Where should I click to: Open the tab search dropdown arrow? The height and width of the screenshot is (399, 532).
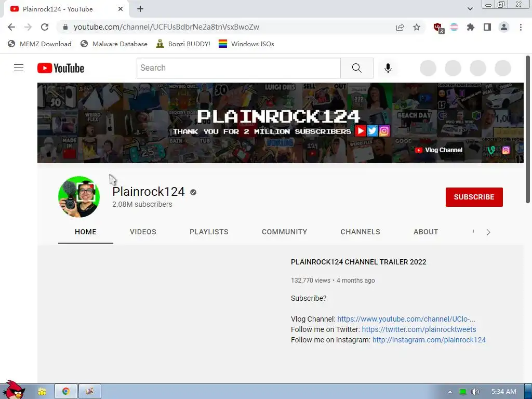click(x=470, y=9)
